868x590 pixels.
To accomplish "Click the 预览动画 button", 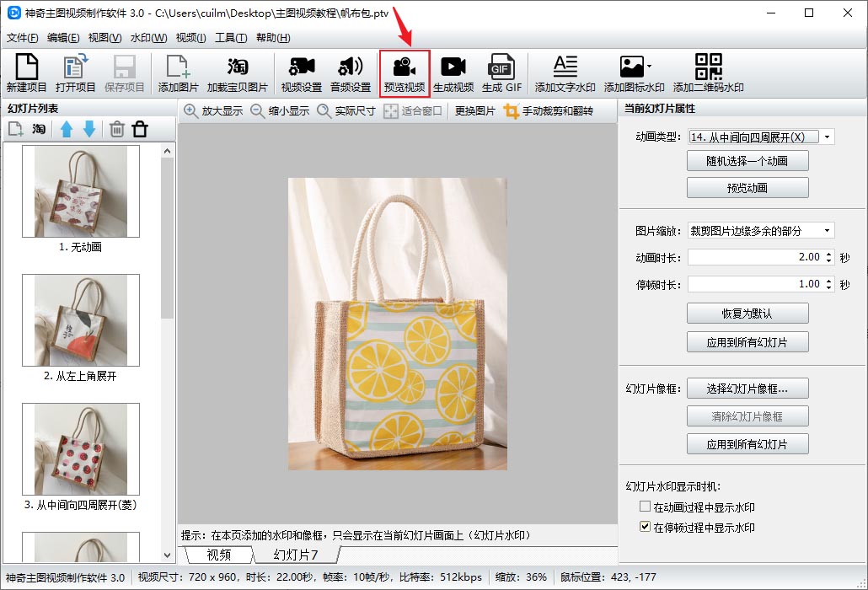I will (x=747, y=188).
